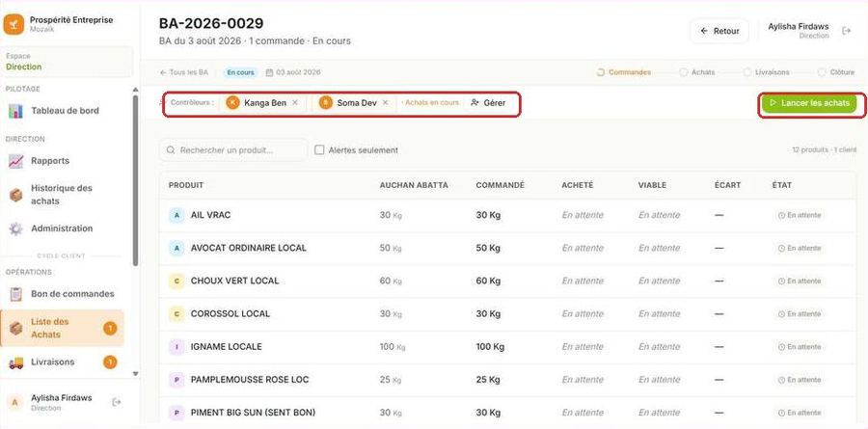Click the AUCHAN ABATTA column header
This screenshot has width=868, height=429.
point(414,185)
